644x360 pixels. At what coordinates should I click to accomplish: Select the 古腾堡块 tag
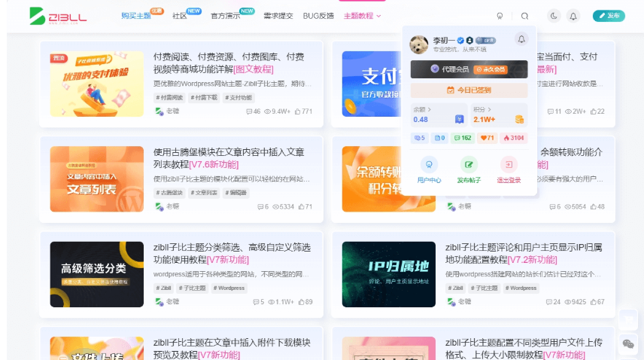pos(169,193)
